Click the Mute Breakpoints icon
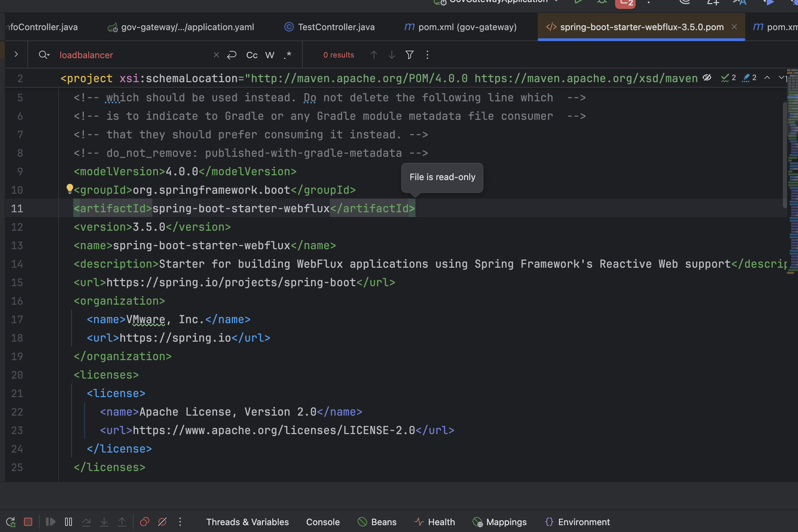This screenshot has width=798, height=532. pyautogui.click(x=162, y=522)
